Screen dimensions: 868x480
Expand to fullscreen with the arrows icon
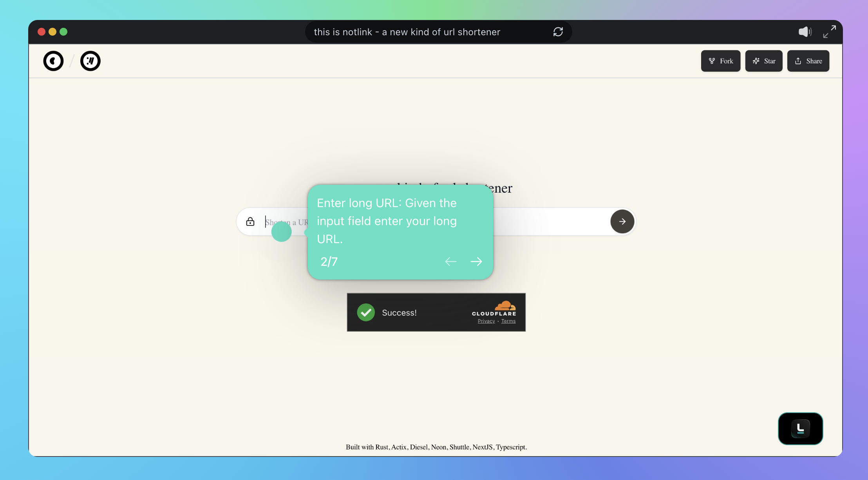pyautogui.click(x=829, y=32)
